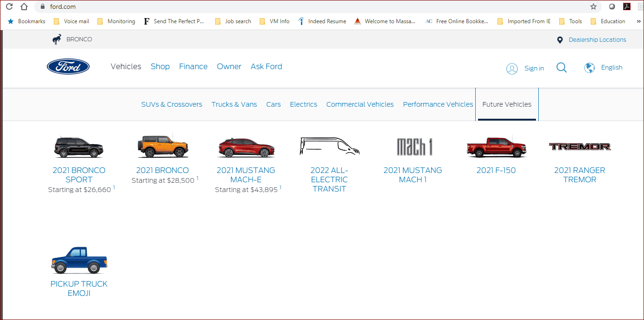Open Free Online Bookke... bookmark

457,21
